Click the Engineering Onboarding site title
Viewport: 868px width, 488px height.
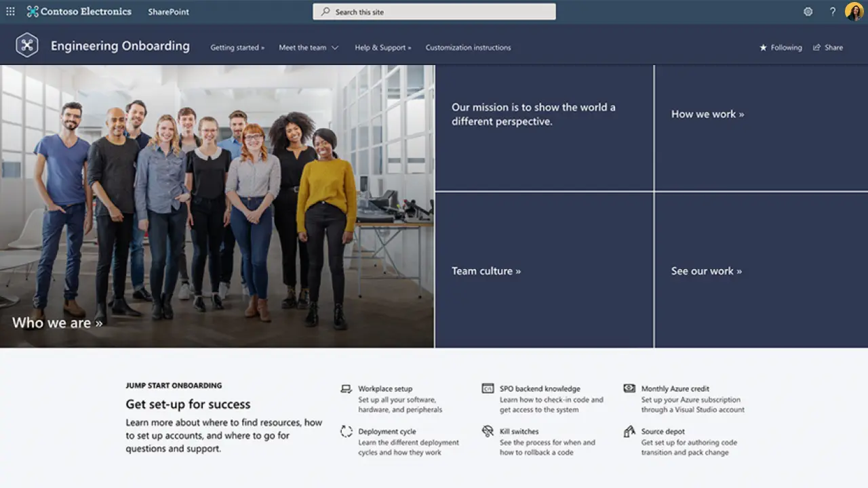click(x=120, y=46)
